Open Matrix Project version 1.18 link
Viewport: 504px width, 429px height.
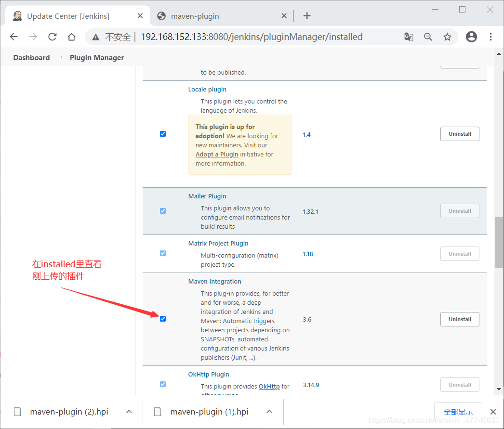pyautogui.click(x=308, y=254)
